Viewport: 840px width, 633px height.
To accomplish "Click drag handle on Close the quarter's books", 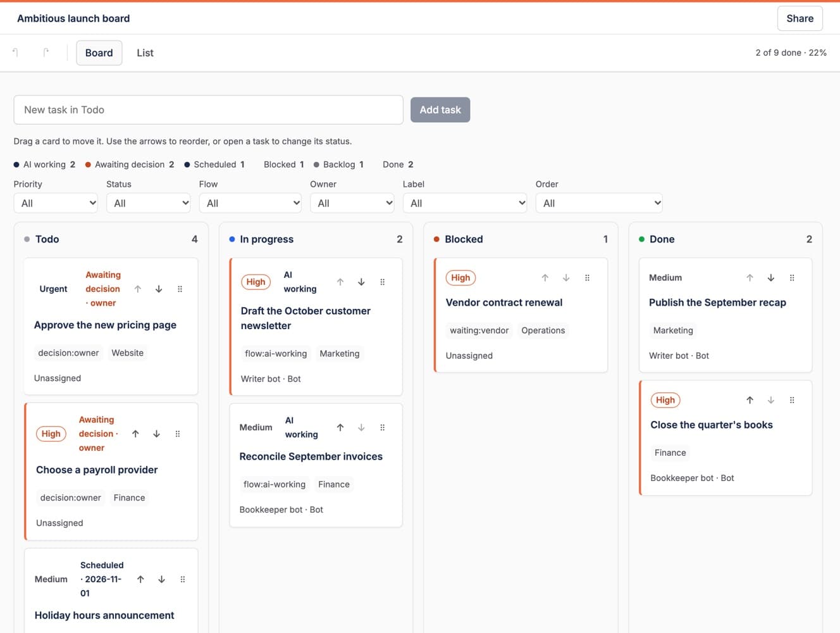I will pyautogui.click(x=792, y=400).
